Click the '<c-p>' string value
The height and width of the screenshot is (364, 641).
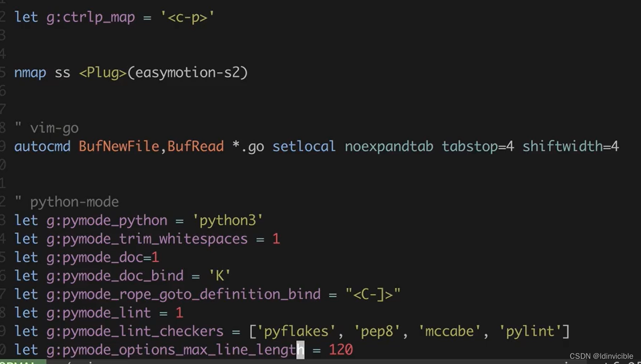(x=187, y=17)
